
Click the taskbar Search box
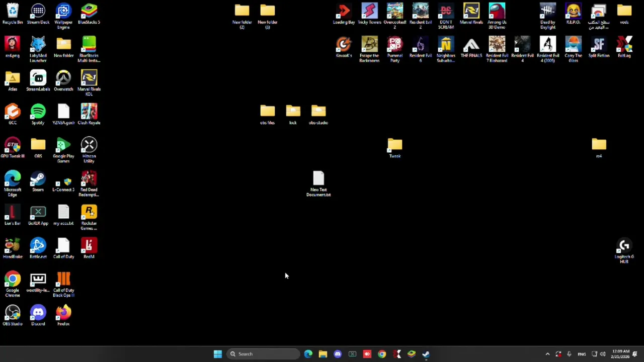click(263, 354)
